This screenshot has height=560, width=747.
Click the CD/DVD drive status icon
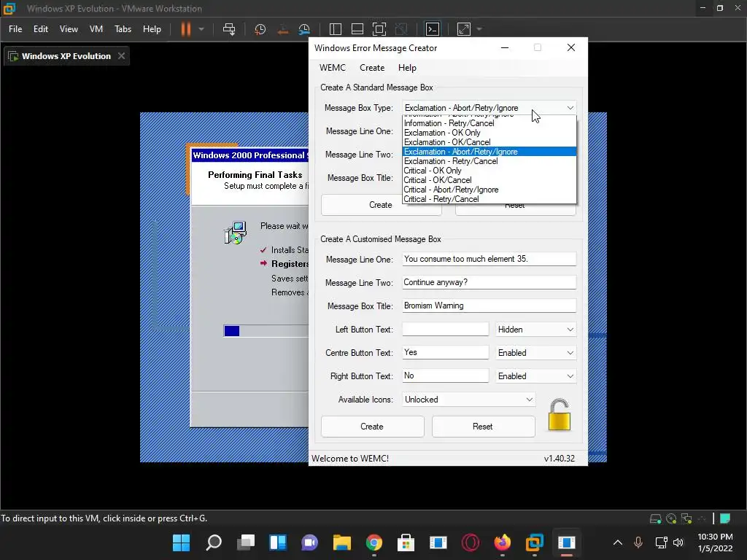coord(671,518)
